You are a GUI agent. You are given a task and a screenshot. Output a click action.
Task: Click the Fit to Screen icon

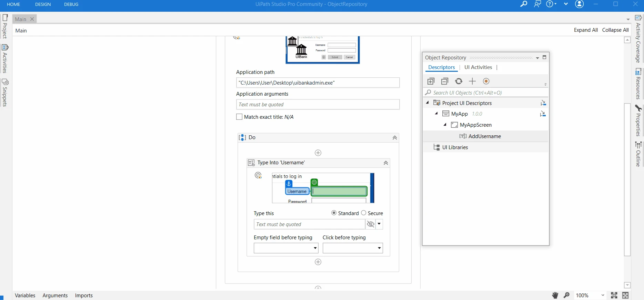click(x=614, y=295)
